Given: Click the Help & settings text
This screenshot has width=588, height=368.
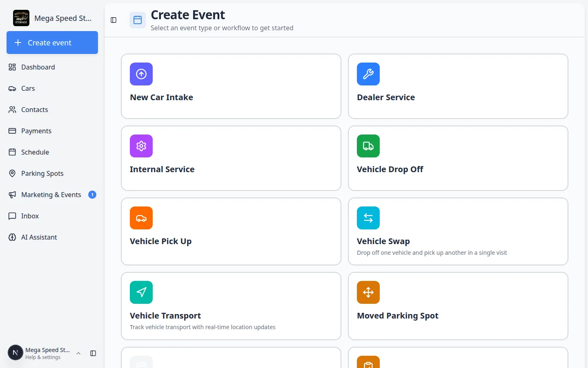Looking at the screenshot, I should (43, 357).
